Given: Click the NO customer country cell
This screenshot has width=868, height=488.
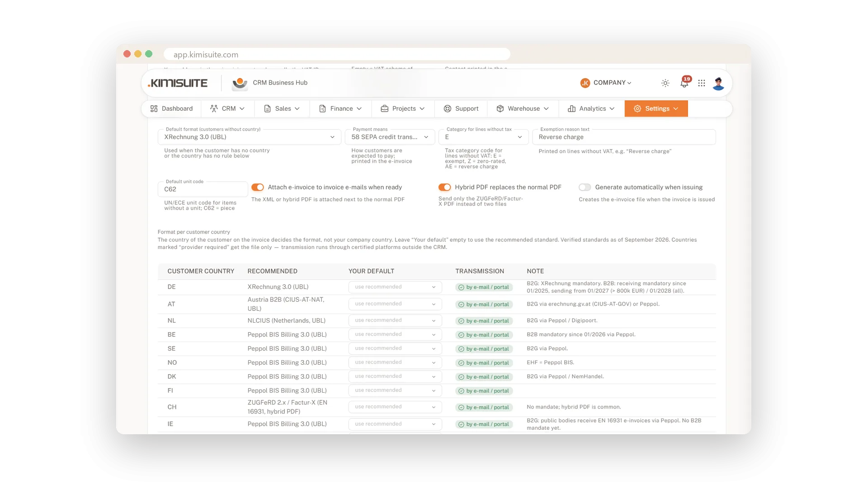Looking at the screenshot, I should coord(172,362).
